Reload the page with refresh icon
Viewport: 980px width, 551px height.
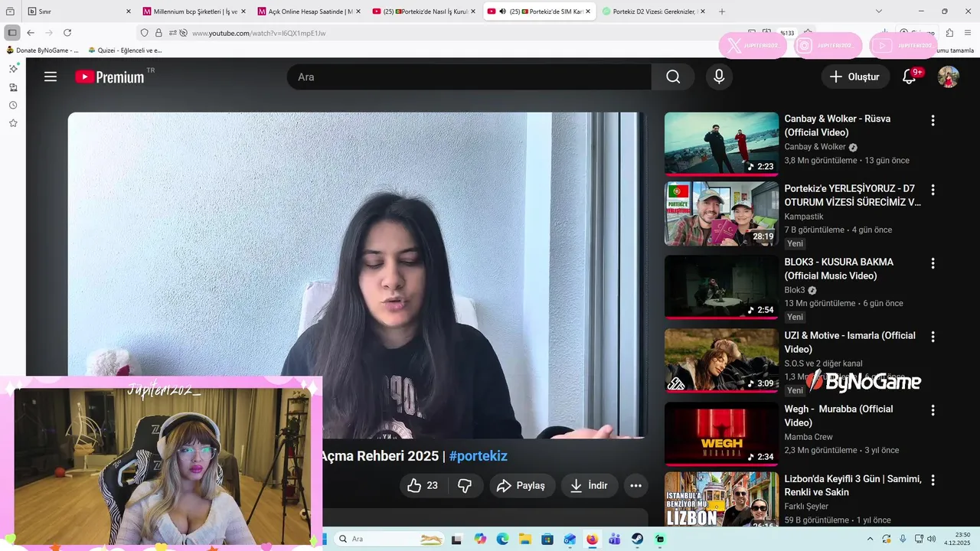67,33
